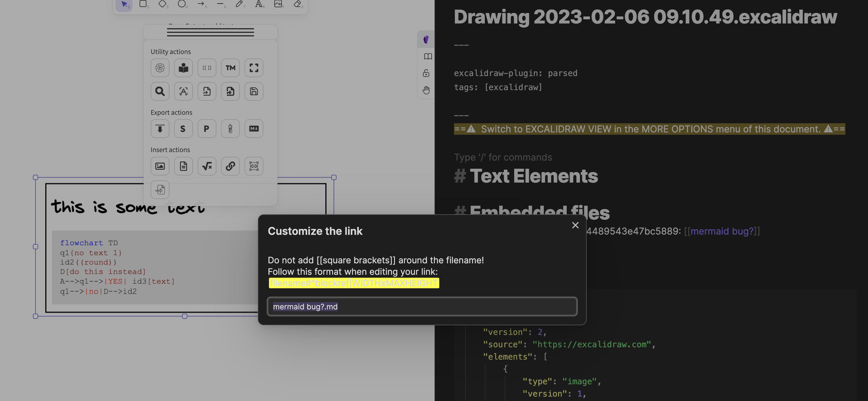Close the Customize the link dialog
Image resolution: width=868 pixels, height=401 pixels.
pos(576,225)
